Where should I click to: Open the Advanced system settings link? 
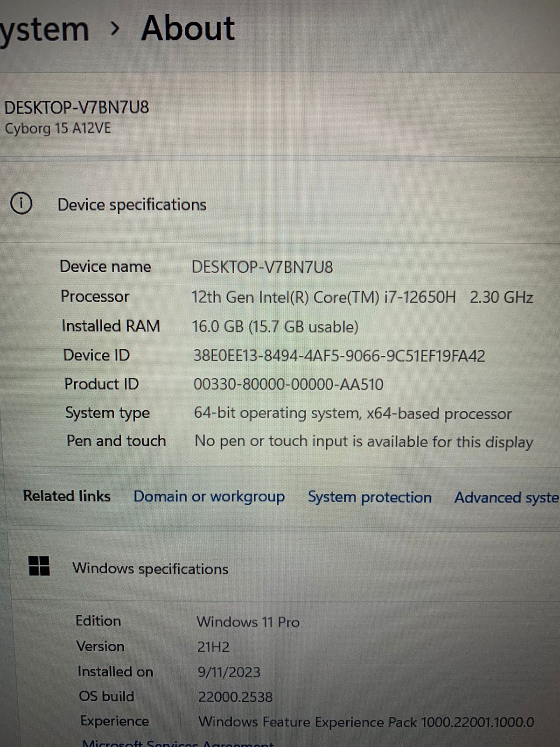(506, 498)
